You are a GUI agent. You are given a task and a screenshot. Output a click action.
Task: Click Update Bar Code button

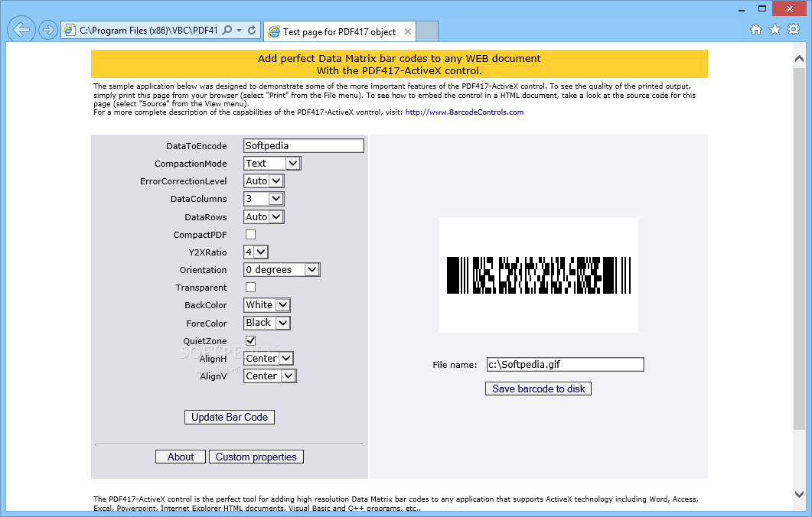tap(230, 417)
